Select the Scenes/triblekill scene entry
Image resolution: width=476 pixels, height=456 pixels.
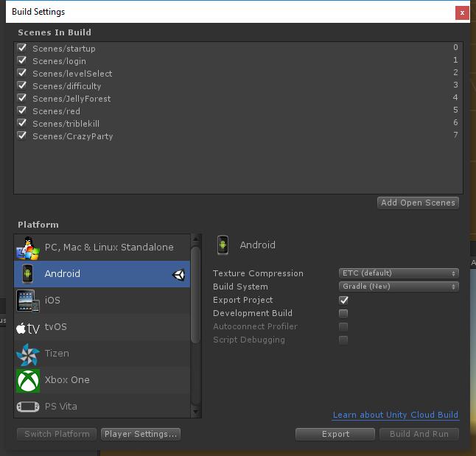[238, 124]
